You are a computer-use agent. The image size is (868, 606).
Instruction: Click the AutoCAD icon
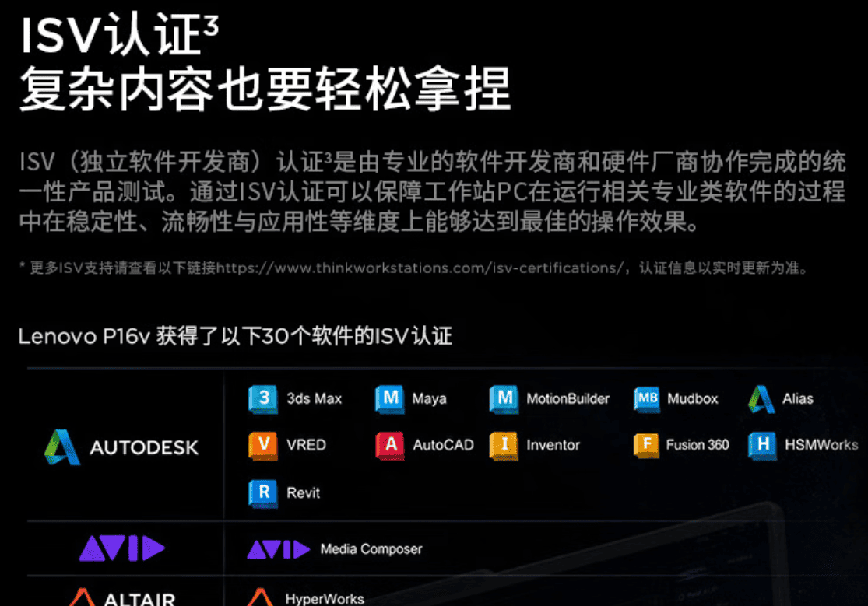tap(390, 446)
